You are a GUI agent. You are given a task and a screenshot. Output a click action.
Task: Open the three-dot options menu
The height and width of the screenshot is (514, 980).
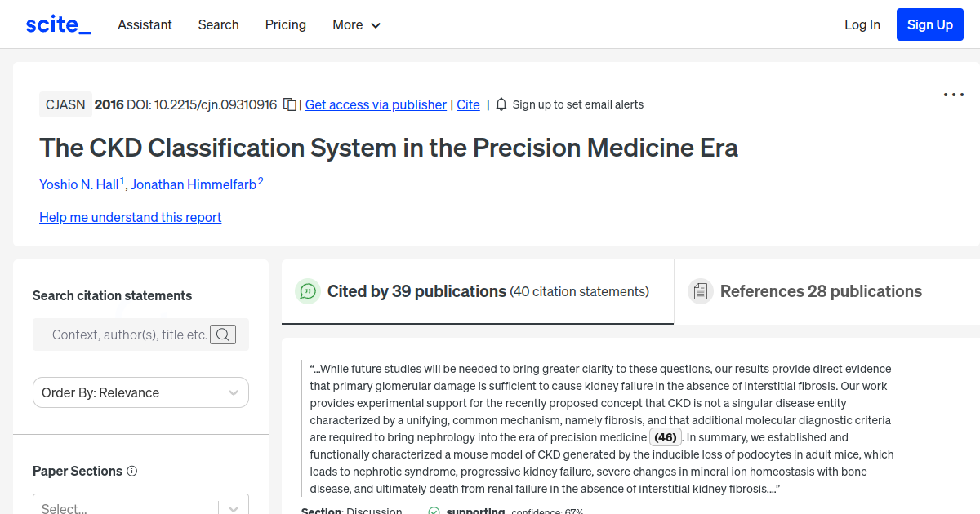(x=953, y=95)
